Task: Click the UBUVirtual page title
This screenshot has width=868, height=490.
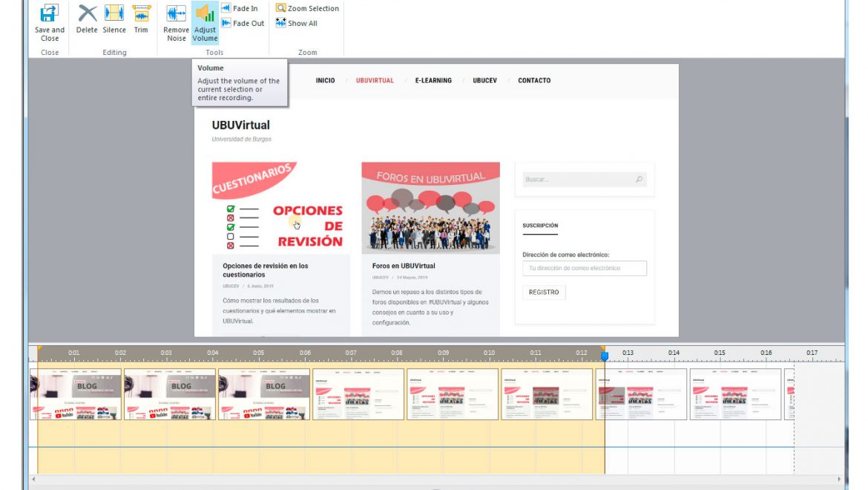Action: coord(241,125)
